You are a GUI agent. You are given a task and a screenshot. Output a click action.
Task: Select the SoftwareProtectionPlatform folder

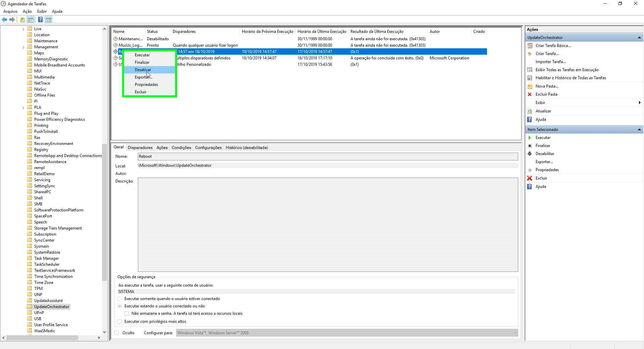(59, 210)
